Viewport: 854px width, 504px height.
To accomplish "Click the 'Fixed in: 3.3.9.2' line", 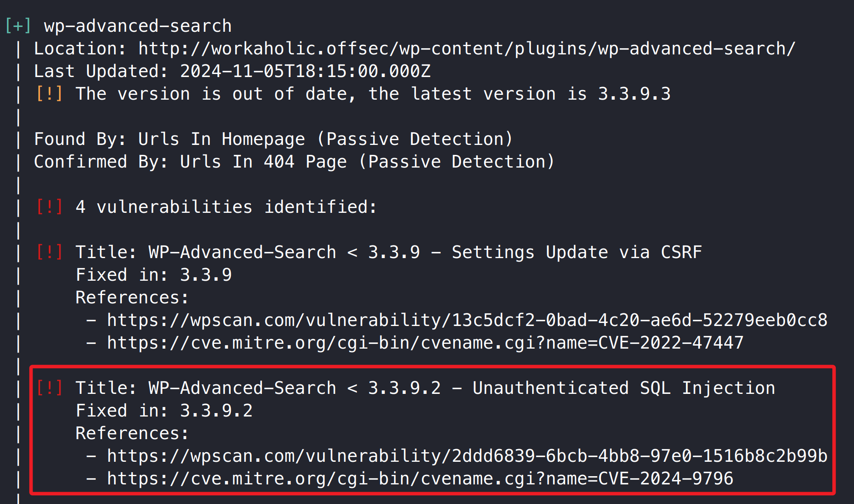I will pyautogui.click(x=164, y=410).
